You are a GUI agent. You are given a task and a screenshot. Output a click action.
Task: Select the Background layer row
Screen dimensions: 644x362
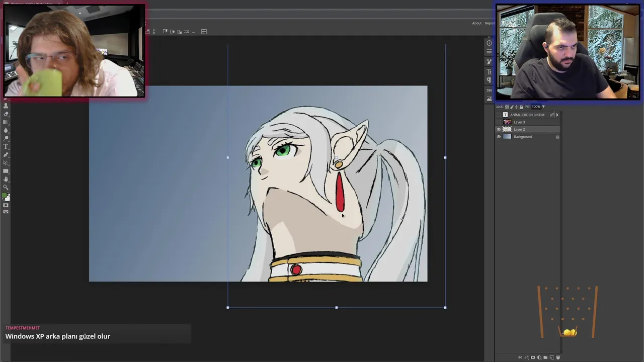527,137
